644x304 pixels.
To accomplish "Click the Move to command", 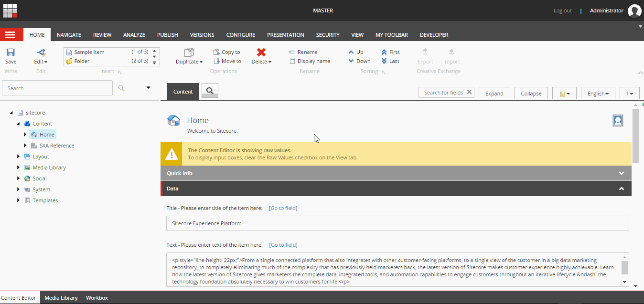I will (x=227, y=61).
